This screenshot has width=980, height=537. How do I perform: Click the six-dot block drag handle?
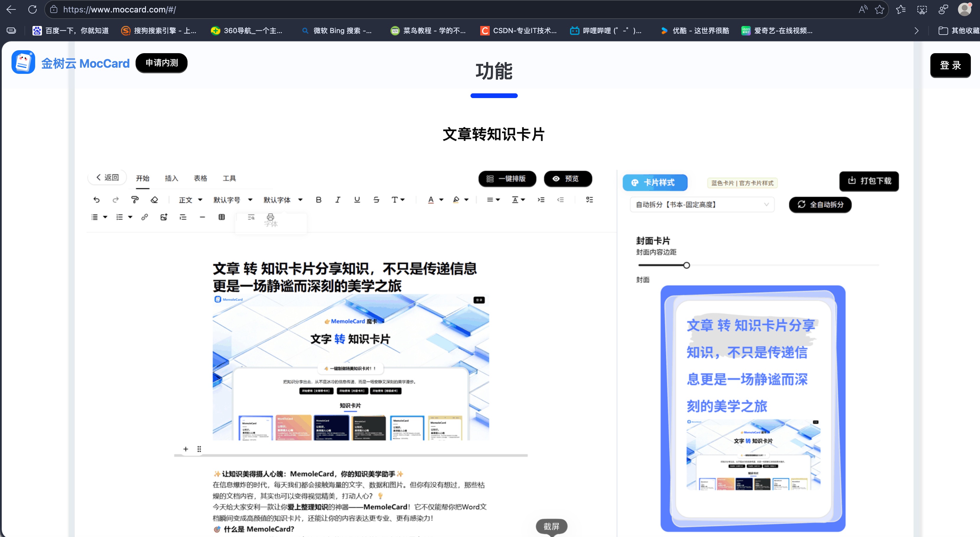(x=199, y=449)
